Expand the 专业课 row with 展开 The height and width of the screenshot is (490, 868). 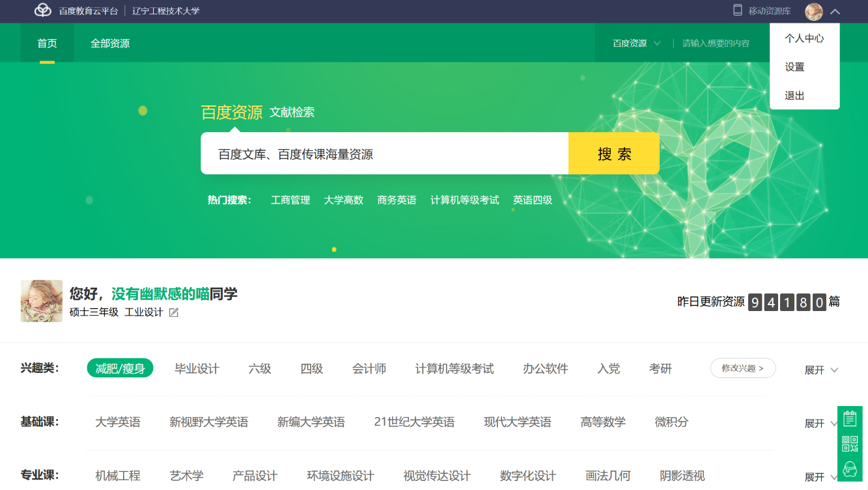click(821, 477)
